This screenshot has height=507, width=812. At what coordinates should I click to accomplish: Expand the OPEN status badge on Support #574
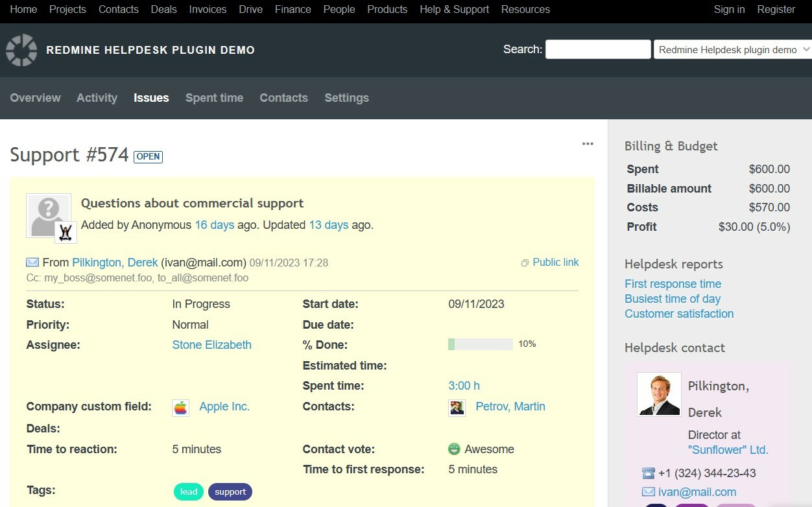(x=148, y=156)
